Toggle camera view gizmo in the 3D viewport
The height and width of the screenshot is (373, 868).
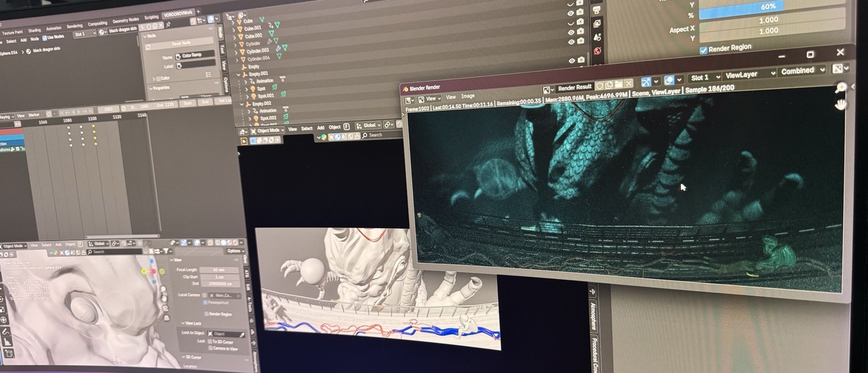165,308
